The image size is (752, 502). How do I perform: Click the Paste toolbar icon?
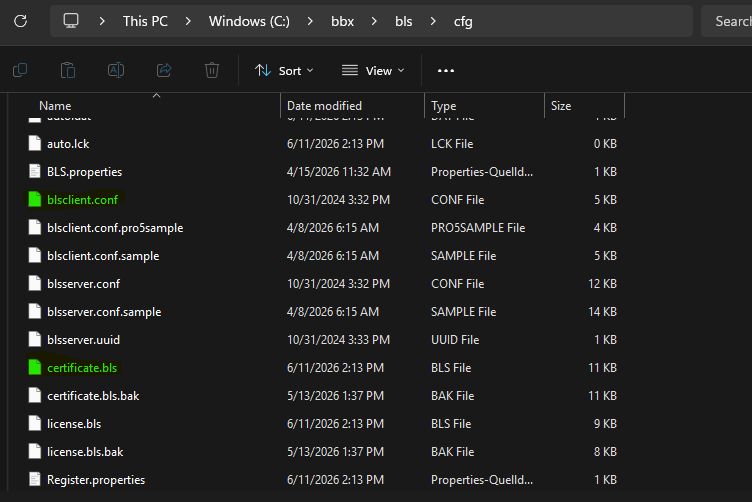pyautogui.click(x=68, y=70)
